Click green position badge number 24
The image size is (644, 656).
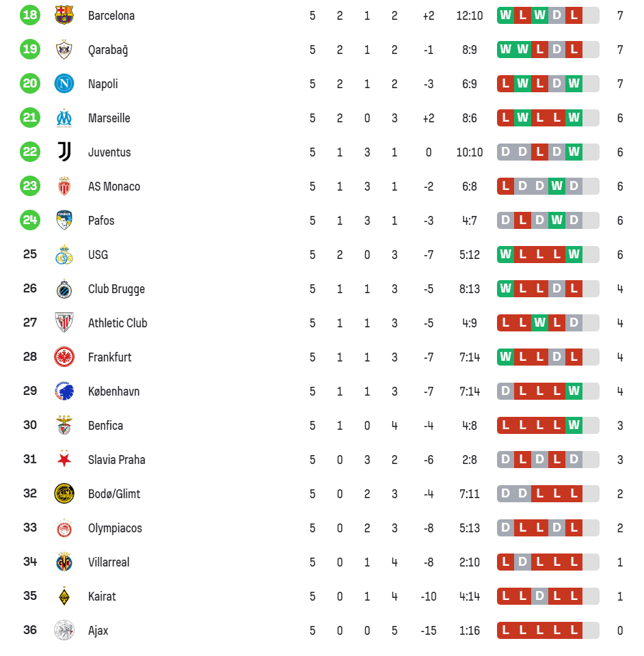pos(30,220)
